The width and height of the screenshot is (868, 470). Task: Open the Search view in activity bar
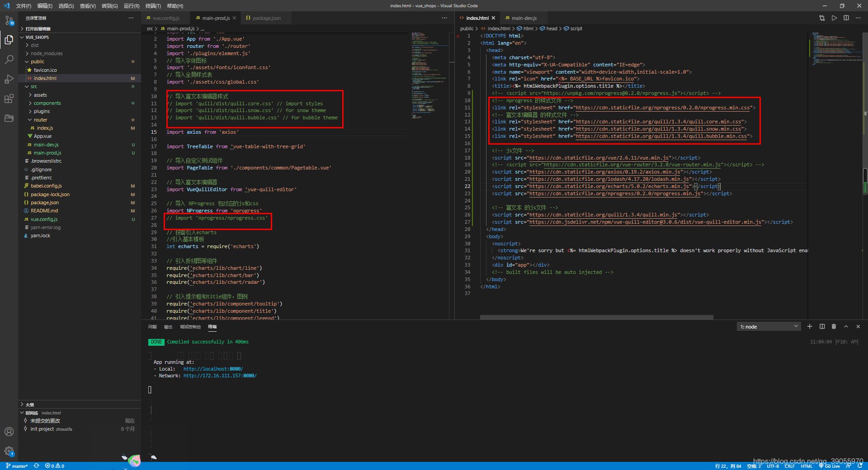[9, 60]
